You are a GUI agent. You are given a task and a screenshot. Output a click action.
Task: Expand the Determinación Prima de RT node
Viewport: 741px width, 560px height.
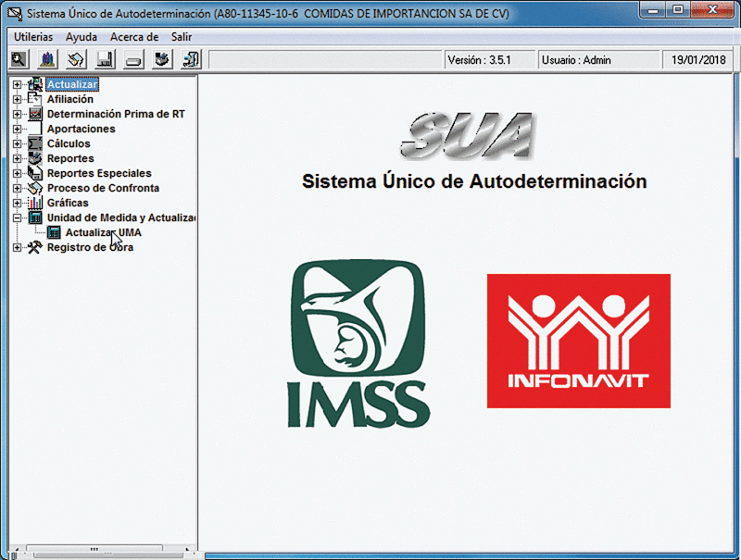click(x=17, y=114)
